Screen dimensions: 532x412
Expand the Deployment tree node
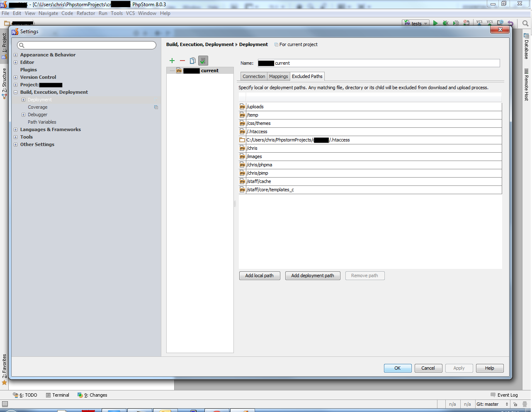tap(24, 100)
